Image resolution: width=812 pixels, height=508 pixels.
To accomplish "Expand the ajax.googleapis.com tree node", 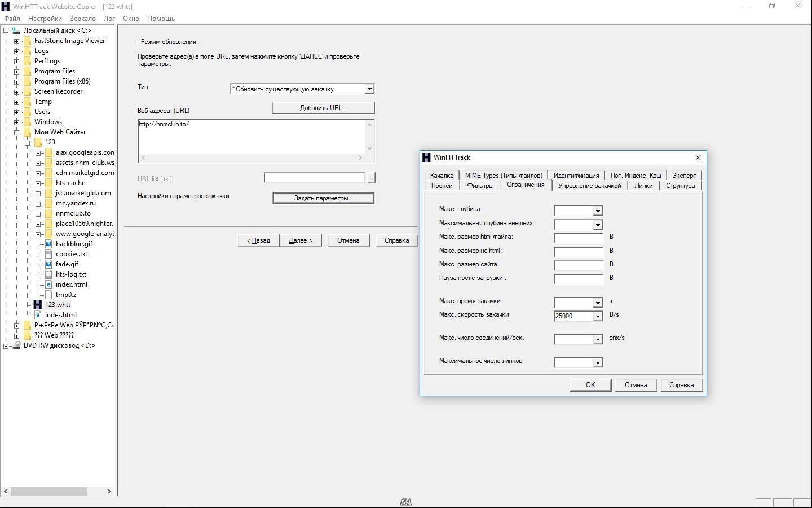I will 38,153.
